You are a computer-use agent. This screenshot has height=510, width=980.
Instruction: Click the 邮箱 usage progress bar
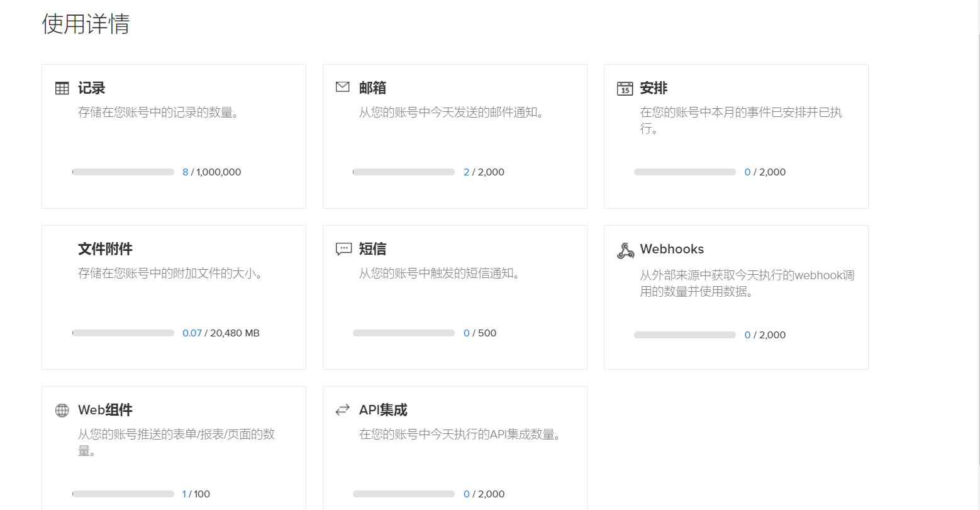(x=404, y=172)
